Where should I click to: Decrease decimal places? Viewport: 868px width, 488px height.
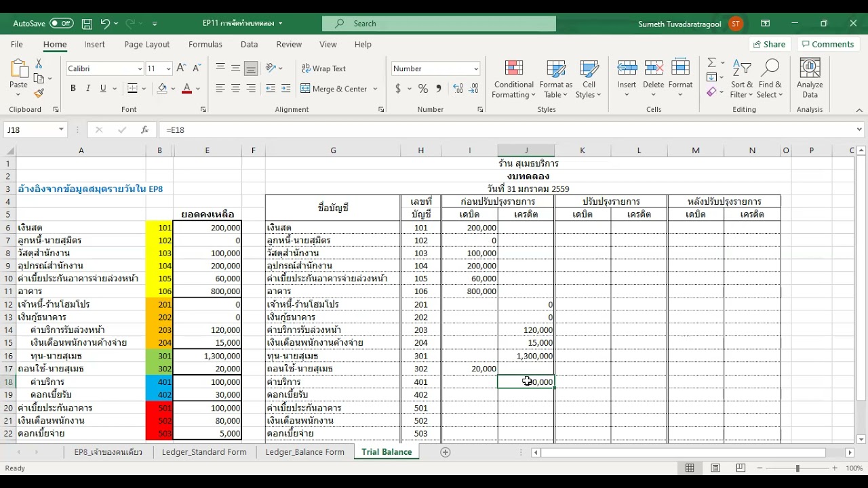[x=474, y=89]
